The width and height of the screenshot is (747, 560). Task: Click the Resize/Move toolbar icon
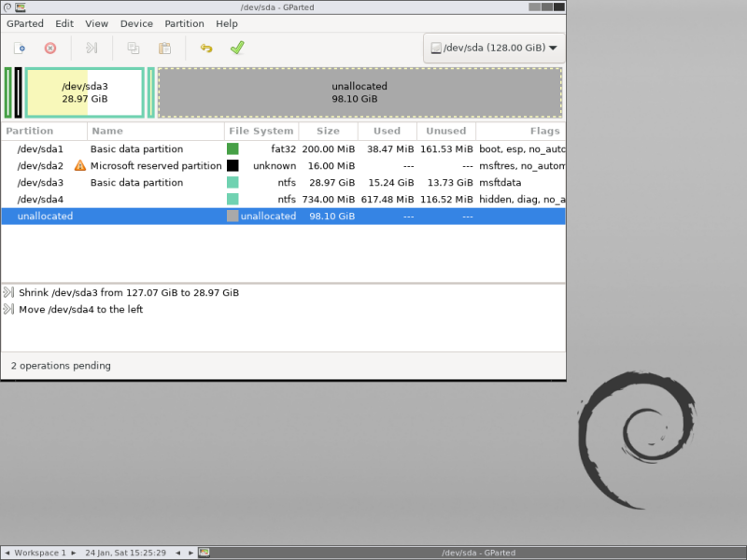(92, 49)
